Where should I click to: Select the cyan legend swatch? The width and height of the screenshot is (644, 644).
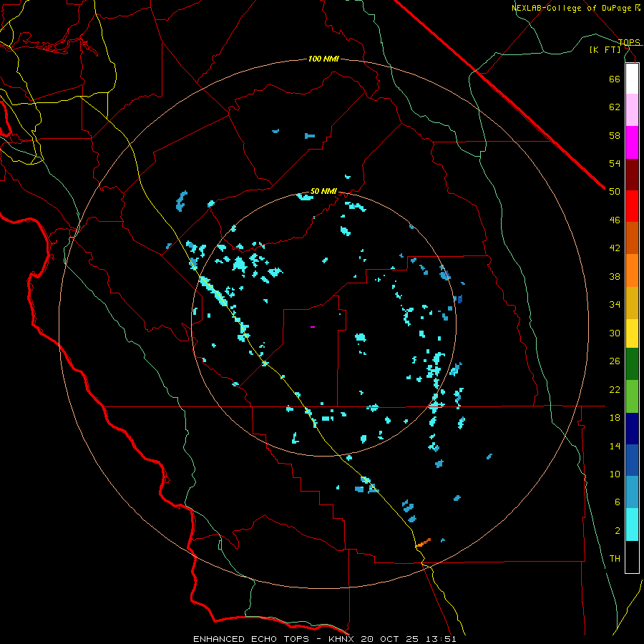tap(632, 525)
